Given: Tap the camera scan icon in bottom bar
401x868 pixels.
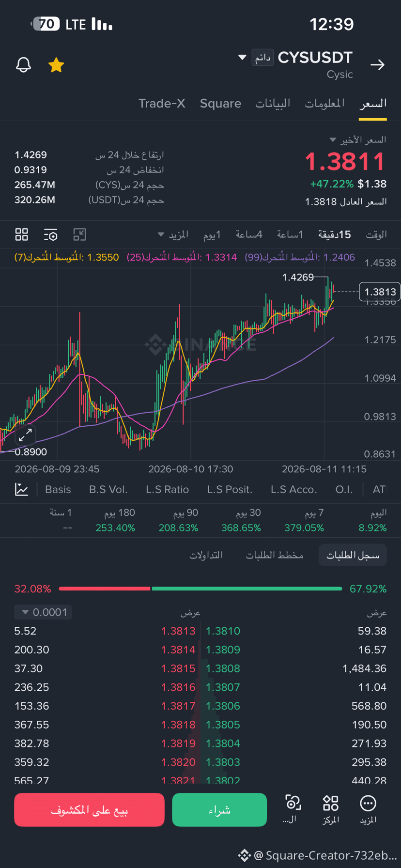Looking at the screenshot, I should click(x=293, y=803).
